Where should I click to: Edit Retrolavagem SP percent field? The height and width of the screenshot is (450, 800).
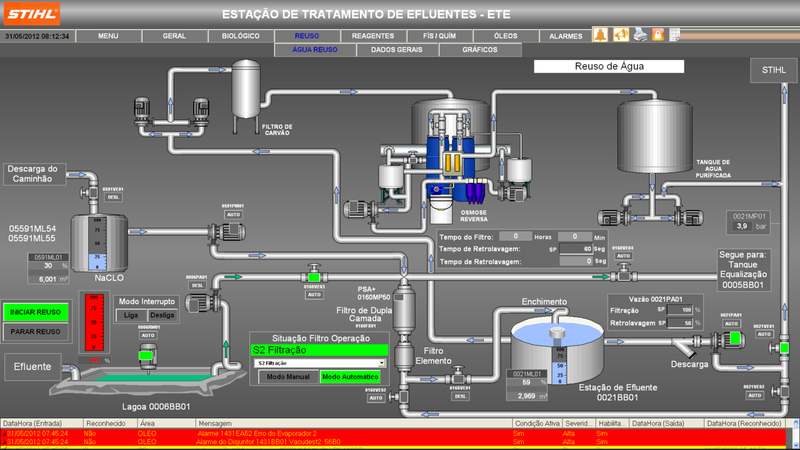[679, 323]
